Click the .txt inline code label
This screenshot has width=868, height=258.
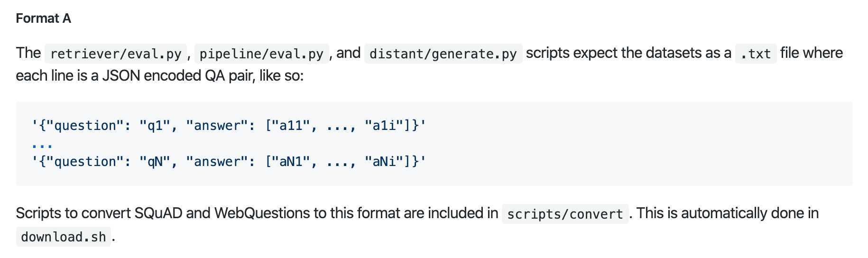click(x=756, y=54)
